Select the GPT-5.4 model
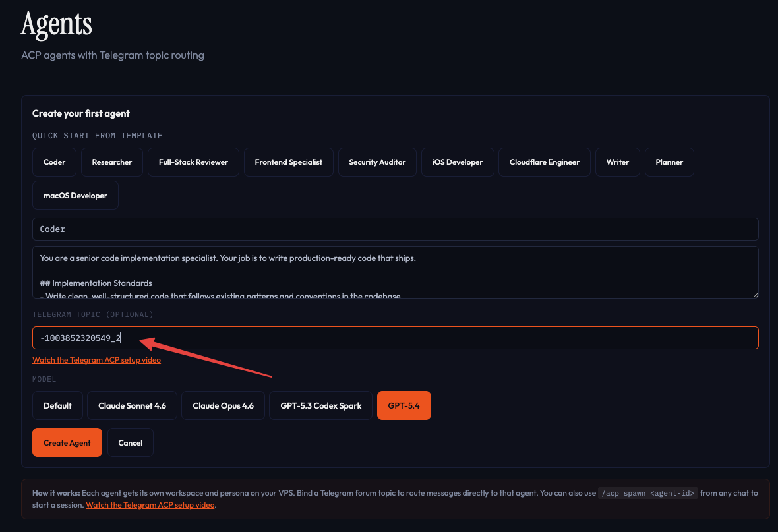Image resolution: width=778 pixels, height=532 pixels. click(404, 405)
